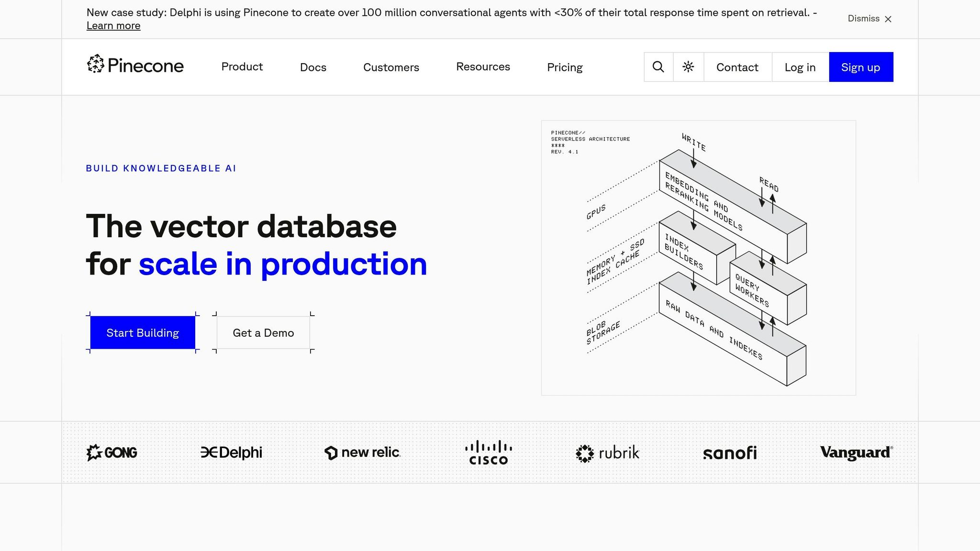This screenshot has height=551, width=980.
Task: Click Start Building
Action: 143,333
